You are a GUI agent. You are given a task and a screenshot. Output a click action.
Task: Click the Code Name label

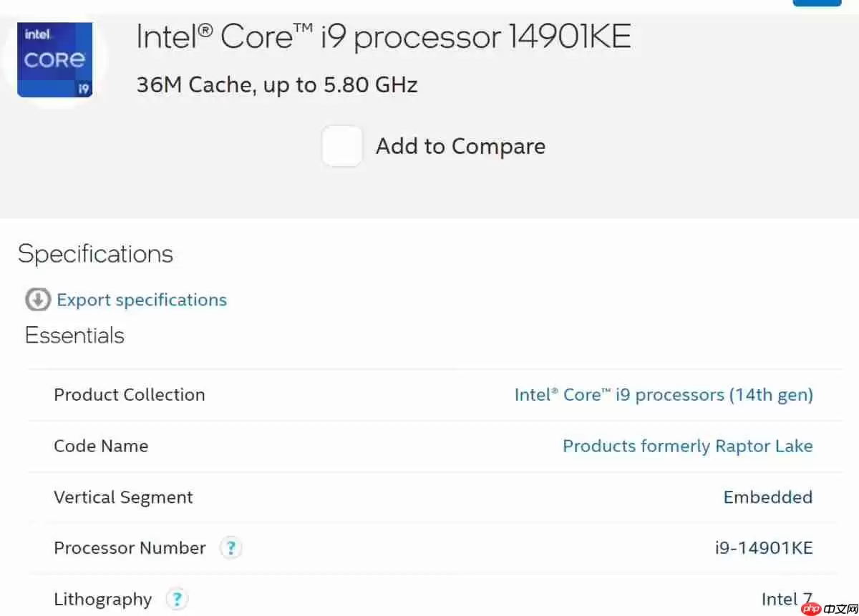click(101, 446)
